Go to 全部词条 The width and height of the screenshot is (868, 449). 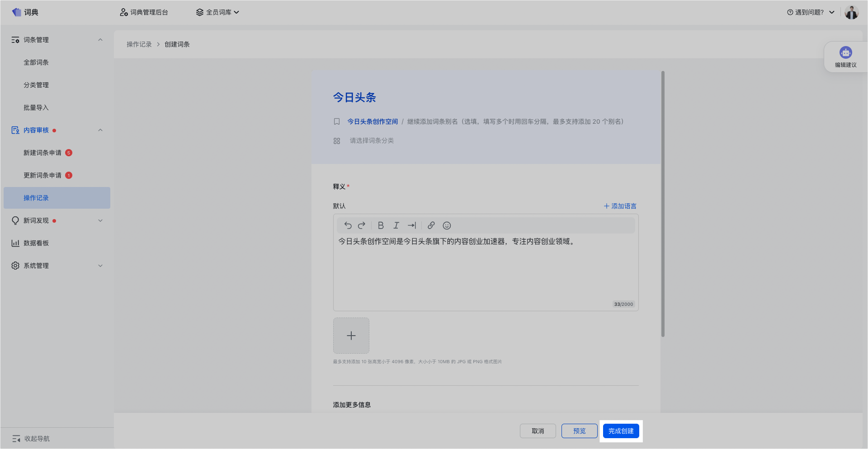(36, 62)
